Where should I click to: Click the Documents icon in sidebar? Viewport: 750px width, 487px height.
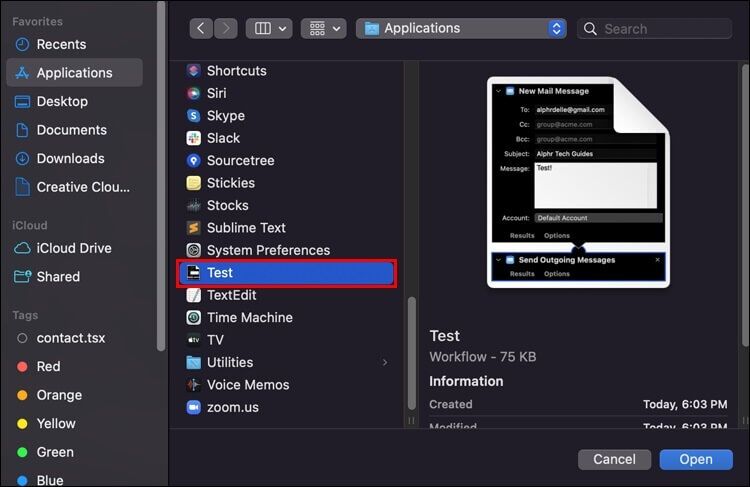pos(22,130)
